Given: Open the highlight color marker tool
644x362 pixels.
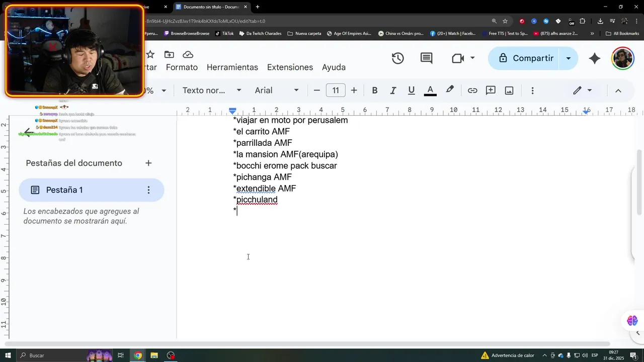Looking at the screenshot, I should [450, 90].
